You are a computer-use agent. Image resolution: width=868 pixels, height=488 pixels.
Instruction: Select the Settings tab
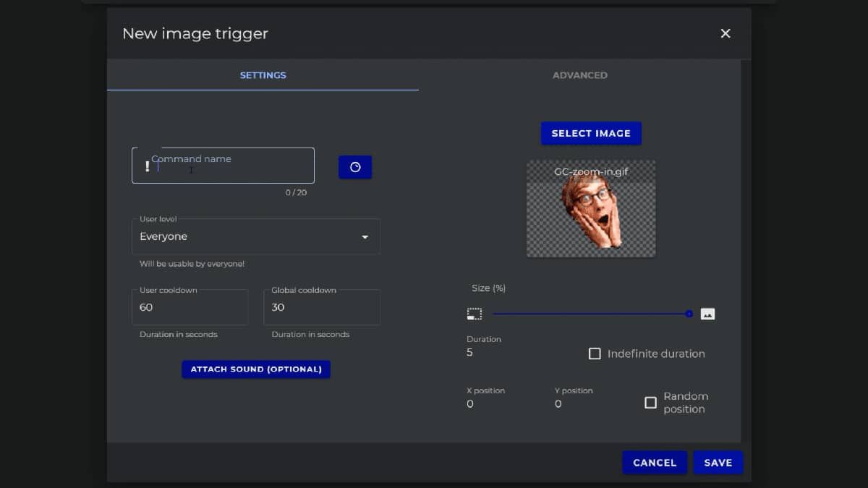(263, 75)
